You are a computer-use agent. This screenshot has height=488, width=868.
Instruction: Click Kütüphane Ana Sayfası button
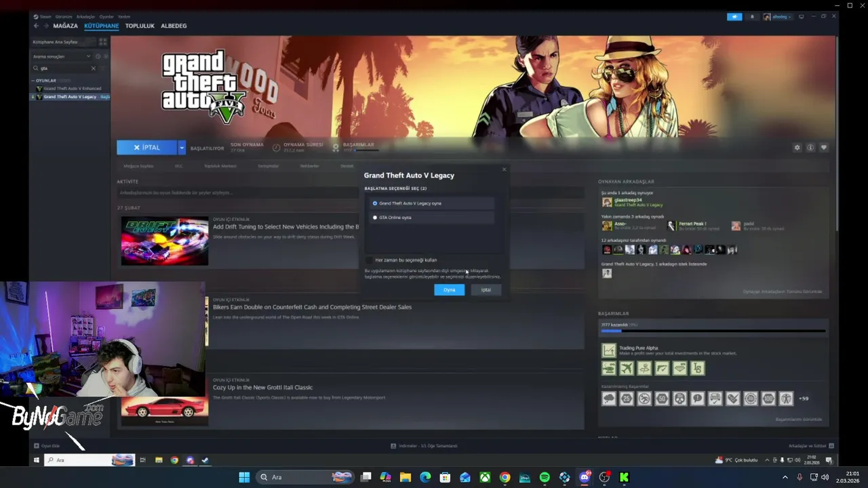(x=63, y=42)
